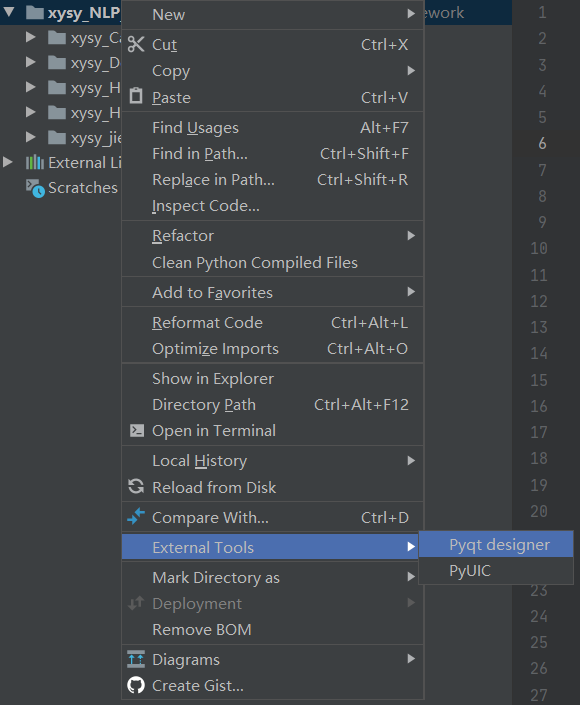580x705 pixels.
Task: Open the Copy submenu arrow
Action: [x=410, y=71]
